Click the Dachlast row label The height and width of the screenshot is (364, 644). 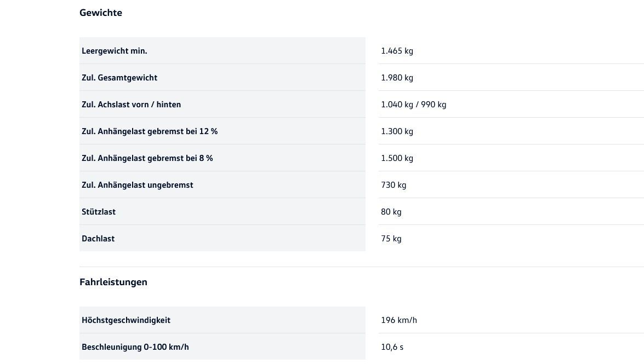tap(98, 239)
